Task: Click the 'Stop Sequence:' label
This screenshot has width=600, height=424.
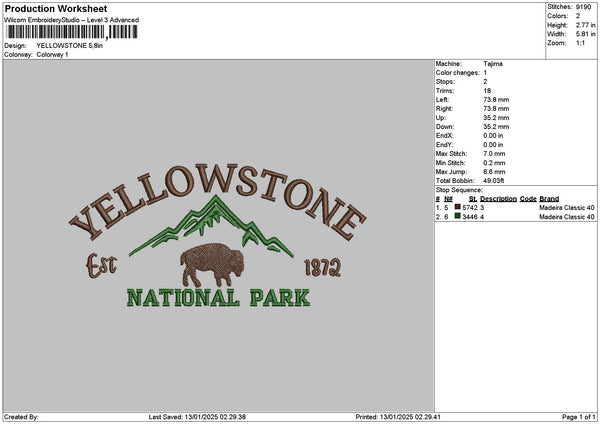Action: click(459, 190)
